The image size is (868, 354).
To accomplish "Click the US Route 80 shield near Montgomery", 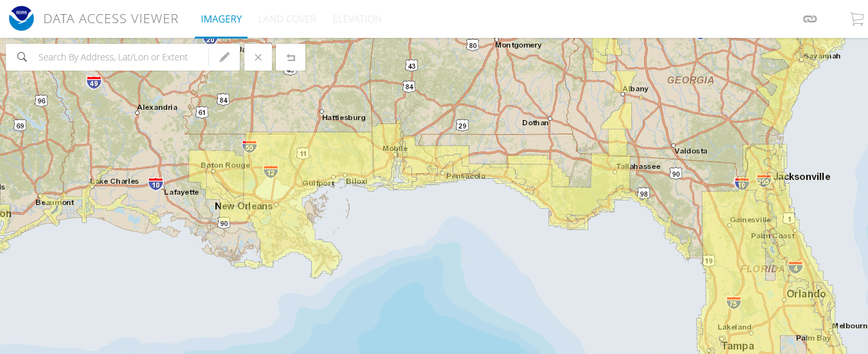I will coord(473,45).
